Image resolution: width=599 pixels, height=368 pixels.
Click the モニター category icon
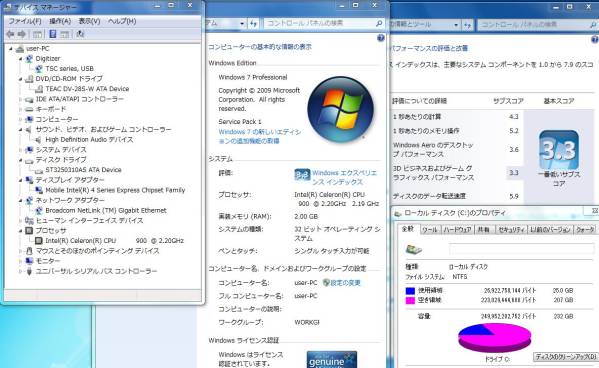point(29,261)
